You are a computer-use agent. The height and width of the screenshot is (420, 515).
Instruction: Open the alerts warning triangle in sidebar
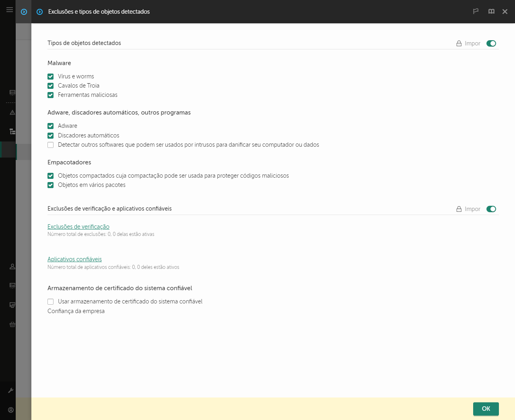tap(12, 112)
